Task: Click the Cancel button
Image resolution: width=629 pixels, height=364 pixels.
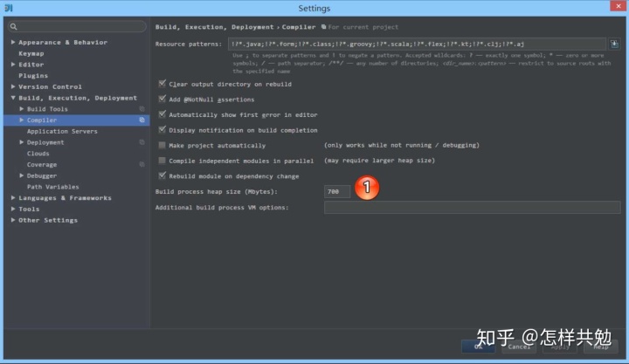Action: pyautogui.click(x=519, y=347)
